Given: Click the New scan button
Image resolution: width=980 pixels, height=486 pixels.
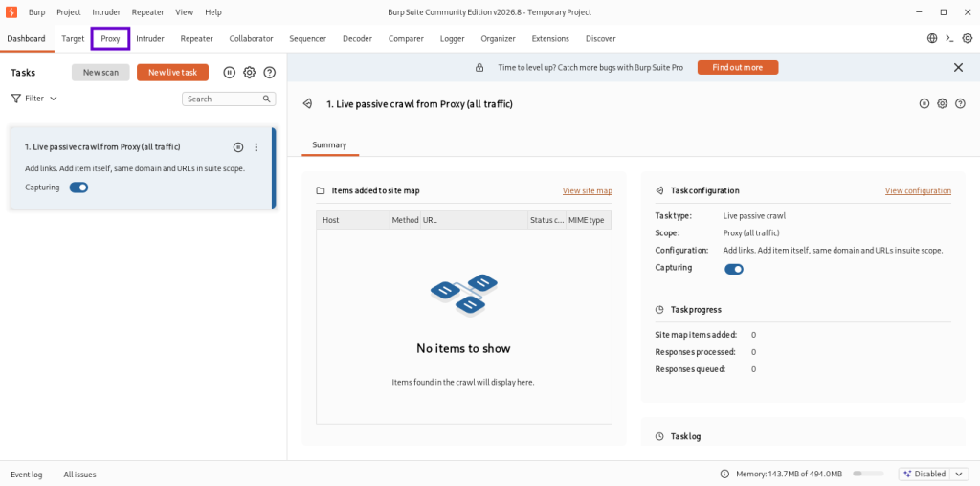Looking at the screenshot, I should tap(100, 73).
